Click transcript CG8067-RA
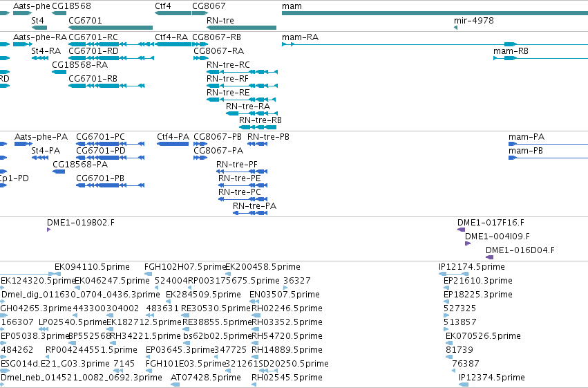This screenshot has height=388, width=588. click(200, 58)
